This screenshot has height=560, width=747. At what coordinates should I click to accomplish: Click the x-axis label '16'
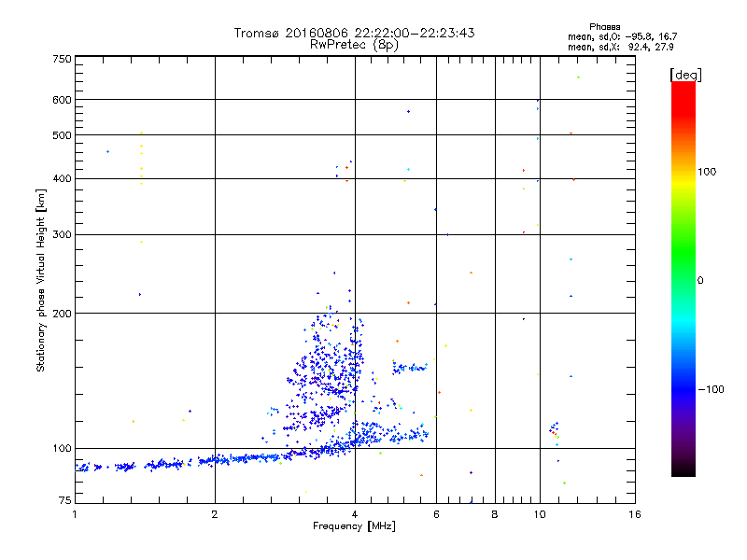point(635,514)
